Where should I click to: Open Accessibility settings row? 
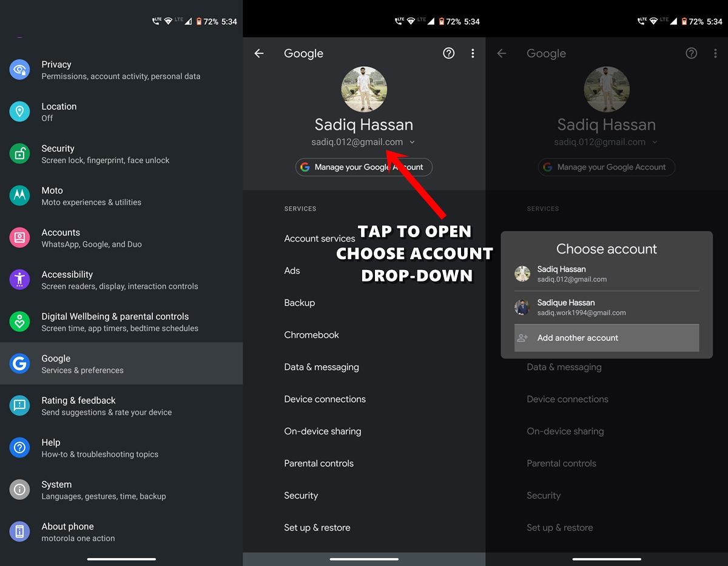(121, 280)
